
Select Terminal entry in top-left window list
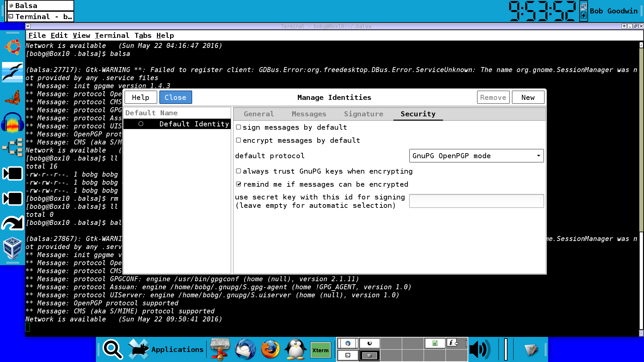pyautogui.click(x=40, y=16)
